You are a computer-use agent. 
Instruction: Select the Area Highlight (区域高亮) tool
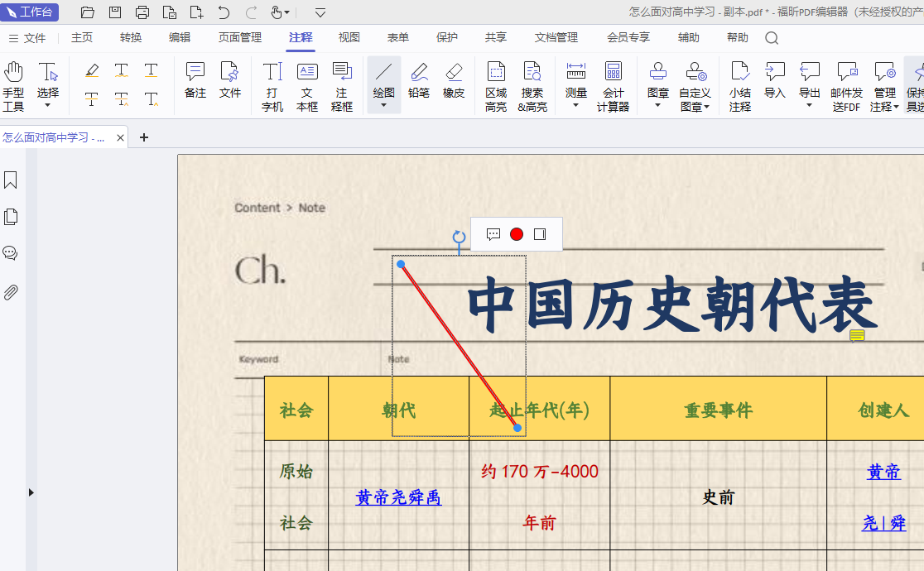[496, 84]
